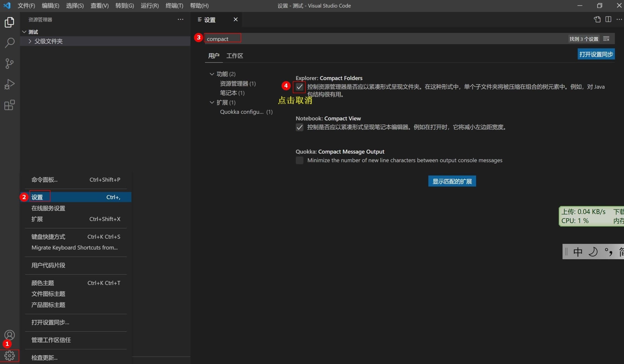The image size is (624, 364).
Task: Open editor more actions ellipsis
Action: [x=619, y=19]
